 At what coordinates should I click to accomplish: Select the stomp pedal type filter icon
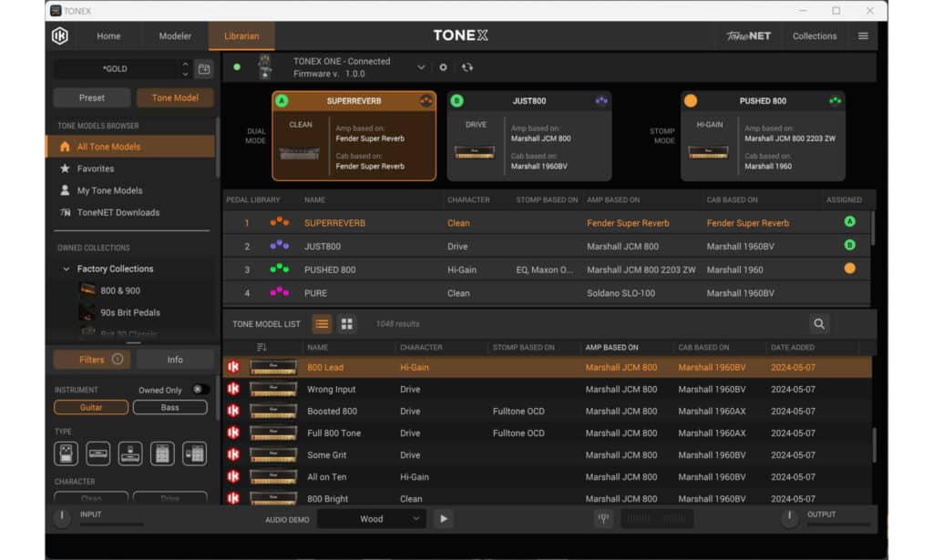[x=66, y=454]
